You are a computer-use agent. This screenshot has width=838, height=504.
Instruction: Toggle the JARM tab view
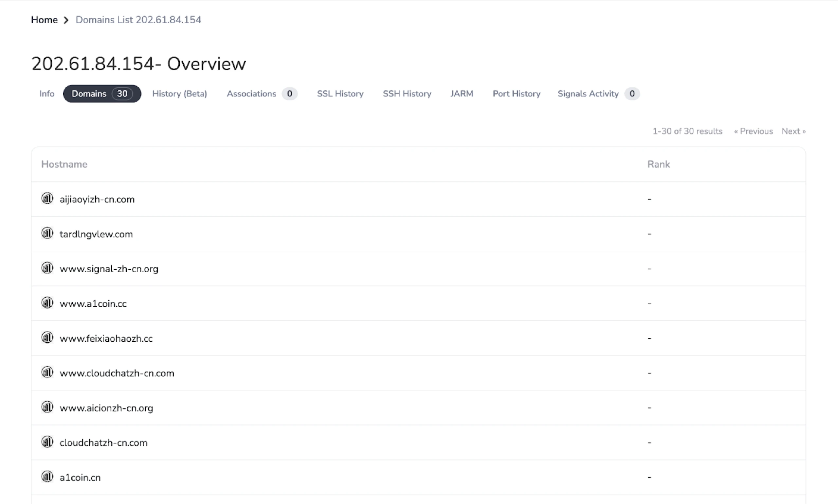point(462,93)
